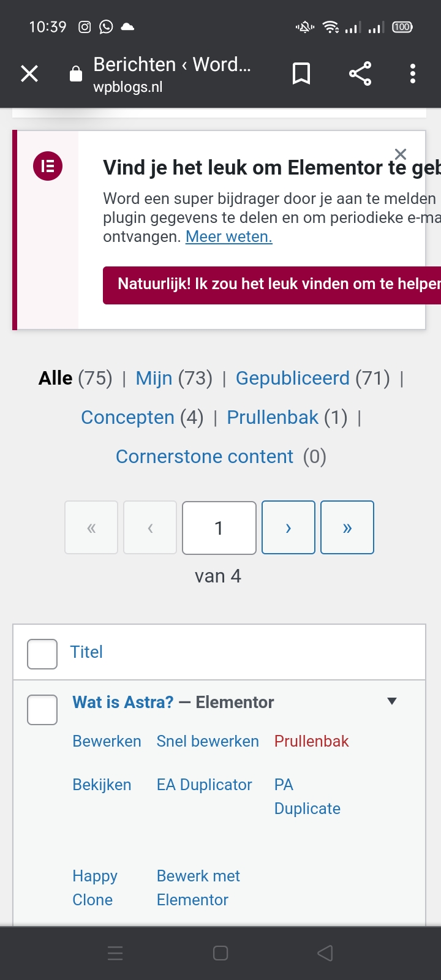Tap the Elementor logo icon in notice

pos(48,166)
